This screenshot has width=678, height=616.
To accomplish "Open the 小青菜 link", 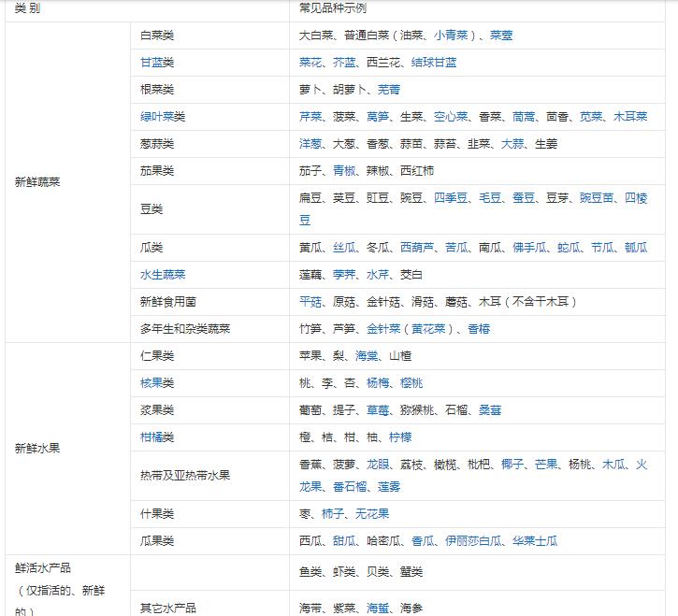I will [x=451, y=36].
